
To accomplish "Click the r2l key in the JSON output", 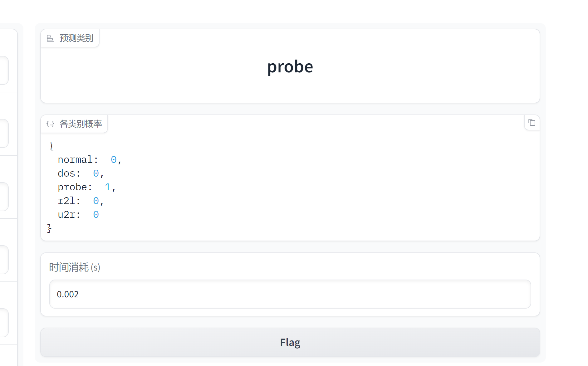I will point(66,201).
